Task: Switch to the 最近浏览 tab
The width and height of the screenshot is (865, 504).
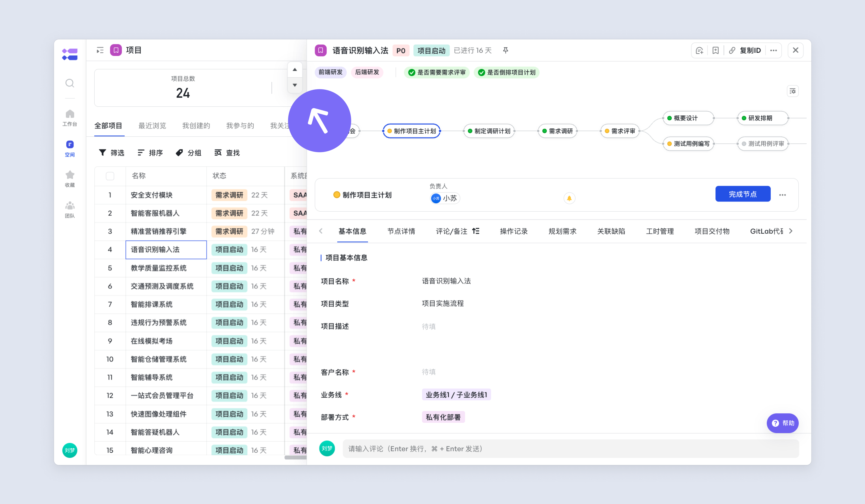Action: (152, 126)
